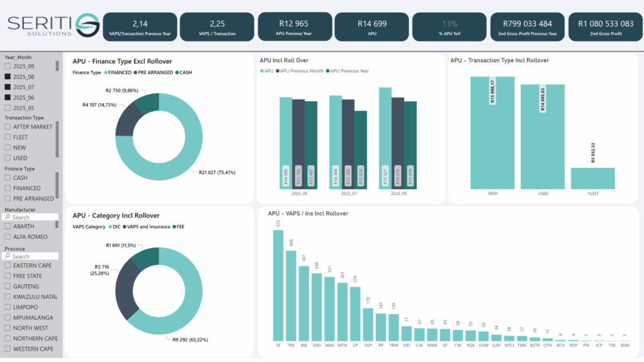Check the PRE ARRANGED box in Finance Type slicer

click(x=8, y=199)
